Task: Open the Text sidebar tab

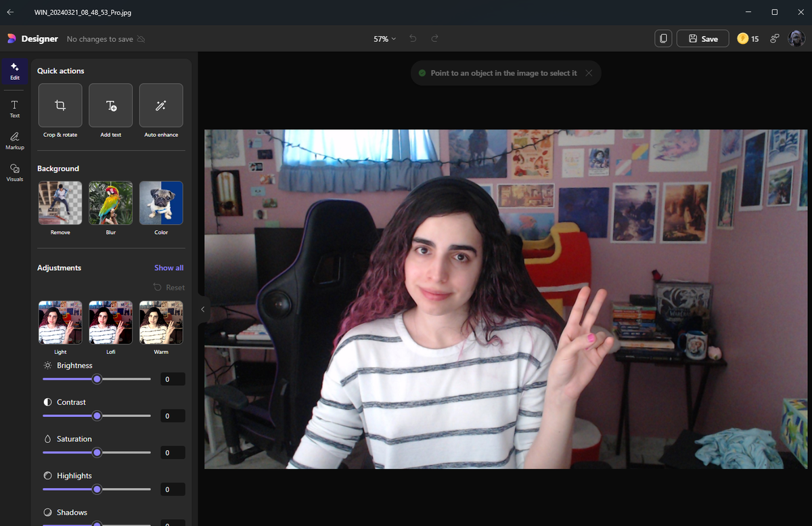Action: (15, 108)
